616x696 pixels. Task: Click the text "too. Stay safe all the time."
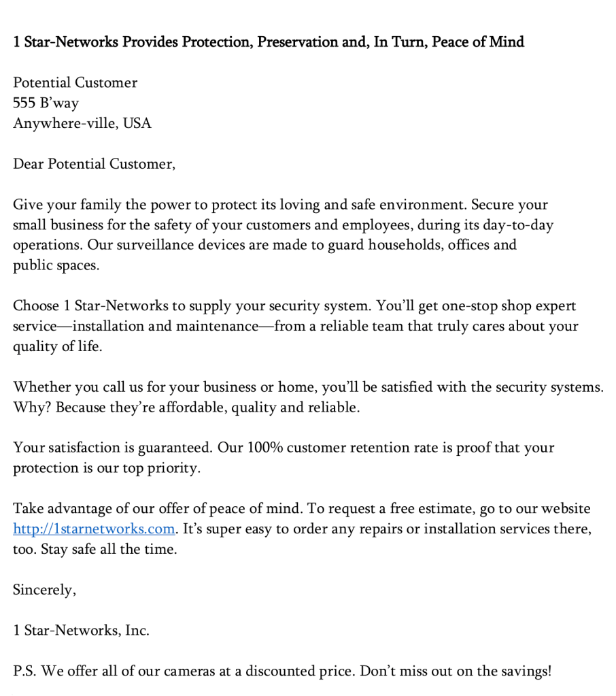[x=95, y=550]
